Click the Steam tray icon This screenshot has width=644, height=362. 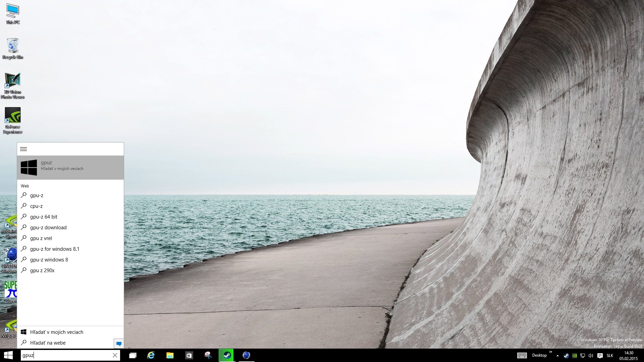566,356
